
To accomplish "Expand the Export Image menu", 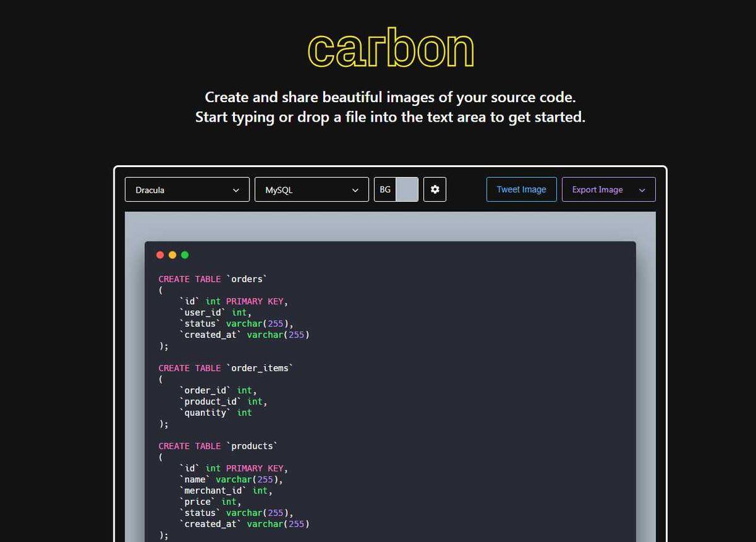I will (x=609, y=190).
